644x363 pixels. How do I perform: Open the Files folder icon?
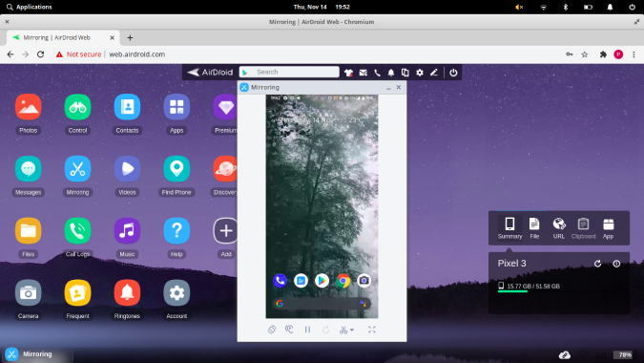(x=28, y=230)
